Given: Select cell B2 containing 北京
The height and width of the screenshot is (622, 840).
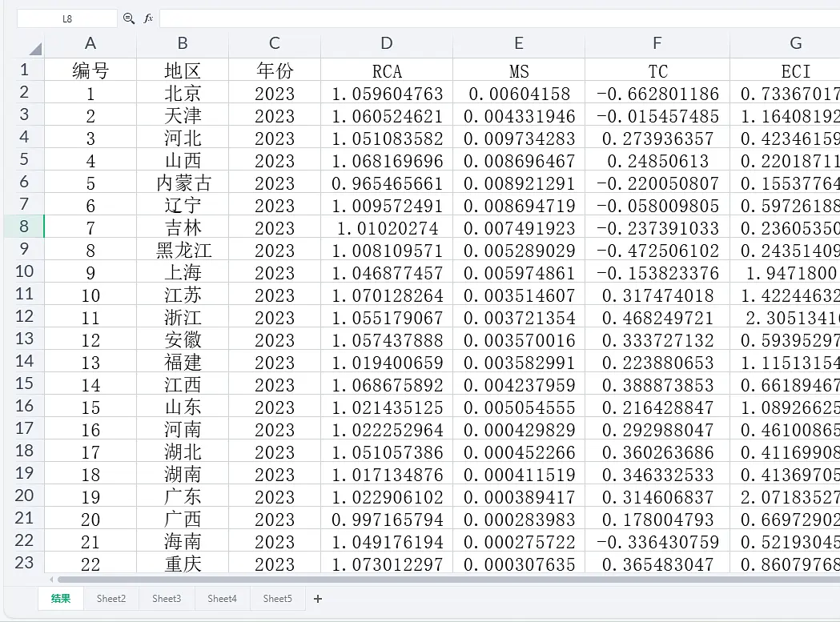Looking at the screenshot, I should [x=182, y=92].
